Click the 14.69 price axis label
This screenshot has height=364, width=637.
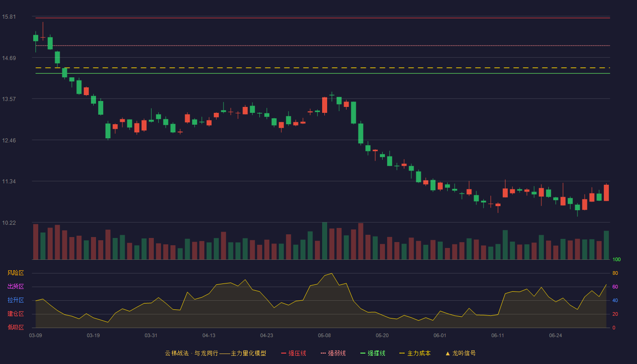9,58
